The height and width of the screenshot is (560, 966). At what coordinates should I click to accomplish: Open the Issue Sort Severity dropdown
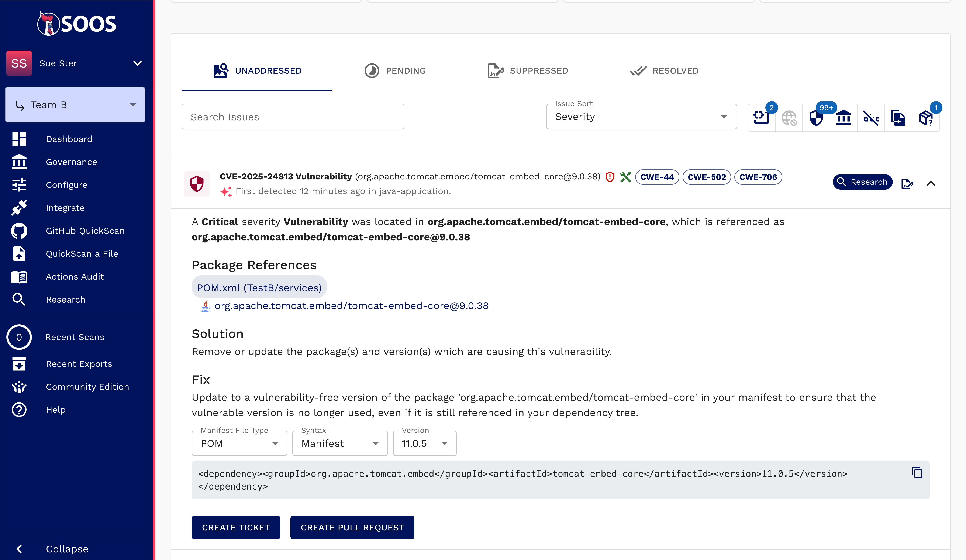pos(641,117)
